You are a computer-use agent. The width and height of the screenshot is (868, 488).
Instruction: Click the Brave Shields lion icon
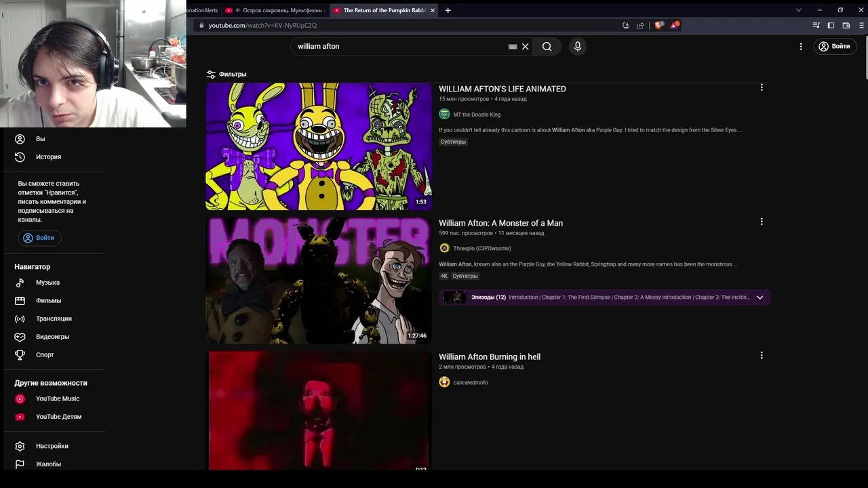(658, 25)
